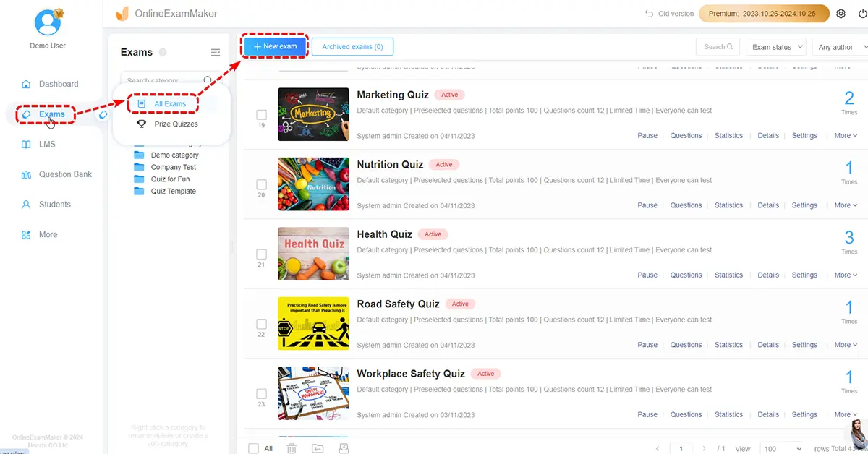Click the delete trash icon in bottom bar

tap(292, 448)
